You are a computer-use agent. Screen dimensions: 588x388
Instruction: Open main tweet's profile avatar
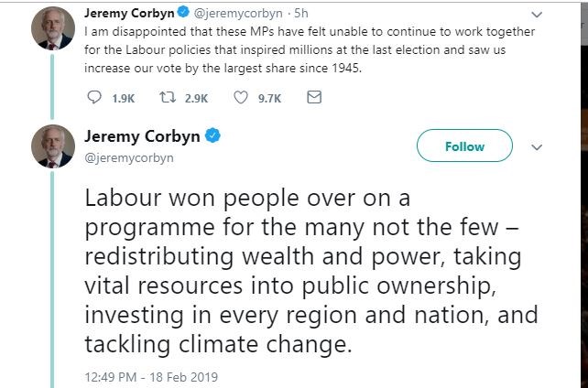point(53,146)
